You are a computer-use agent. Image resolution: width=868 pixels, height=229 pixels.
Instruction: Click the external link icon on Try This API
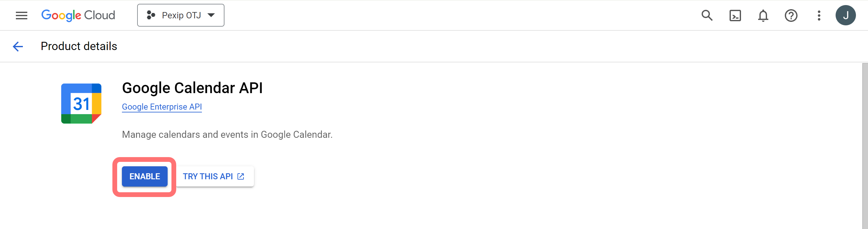click(241, 176)
